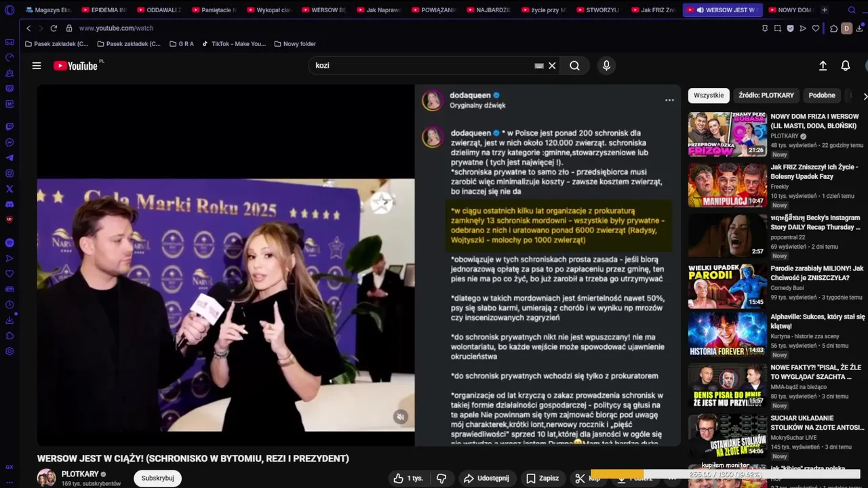Image resolution: width=868 pixels, height=488 pixels.
Task: Select the Wszystkie filter chip
Action: coord(709,96)
